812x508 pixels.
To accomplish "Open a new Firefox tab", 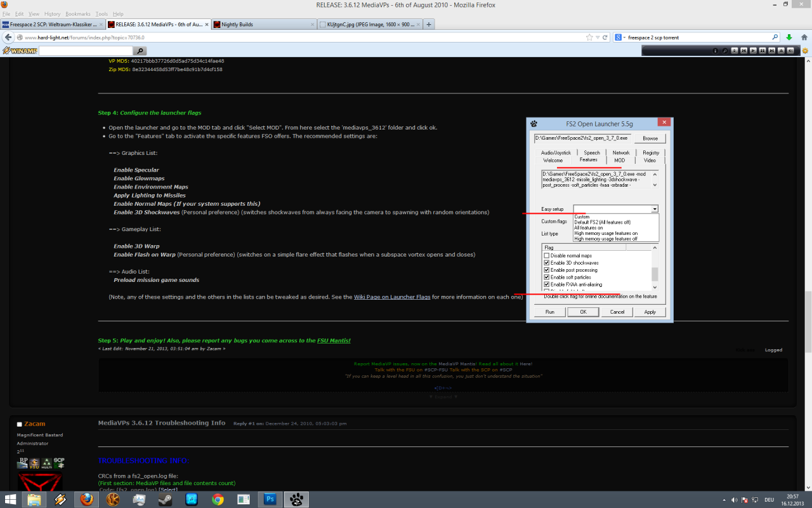I will (x=429, y=25).
